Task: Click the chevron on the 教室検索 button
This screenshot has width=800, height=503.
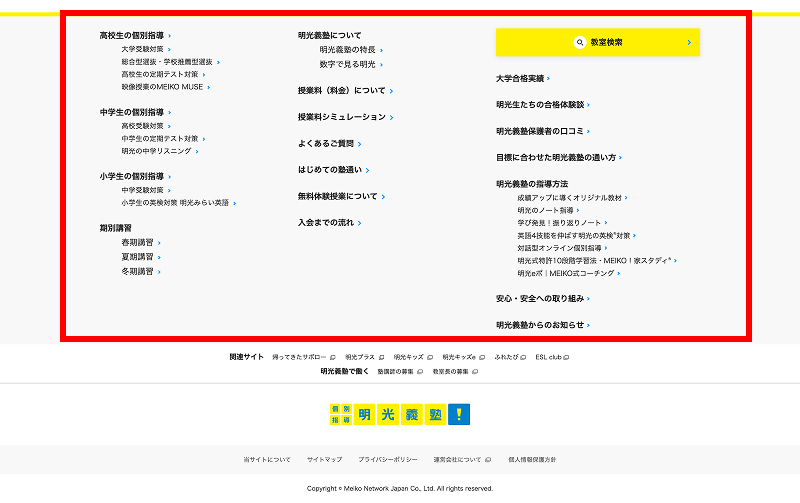Action: pyautogui.click(x=689, y=43)
